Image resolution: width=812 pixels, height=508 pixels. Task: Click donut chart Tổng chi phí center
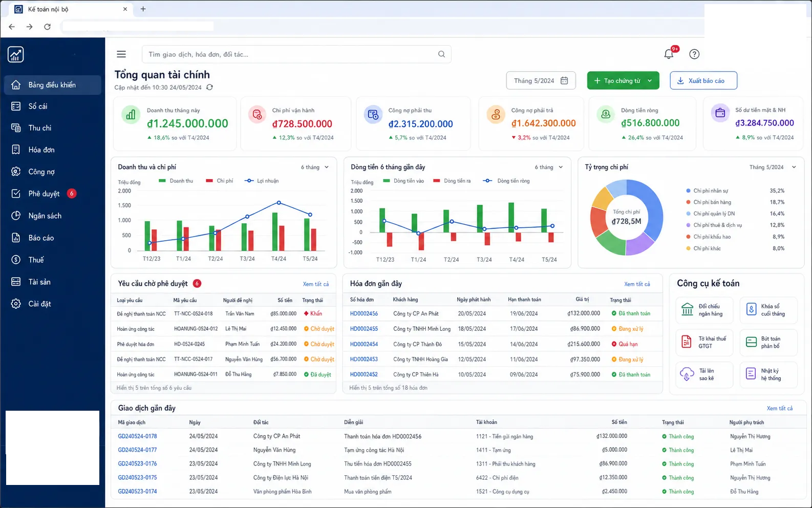[626, 217]
